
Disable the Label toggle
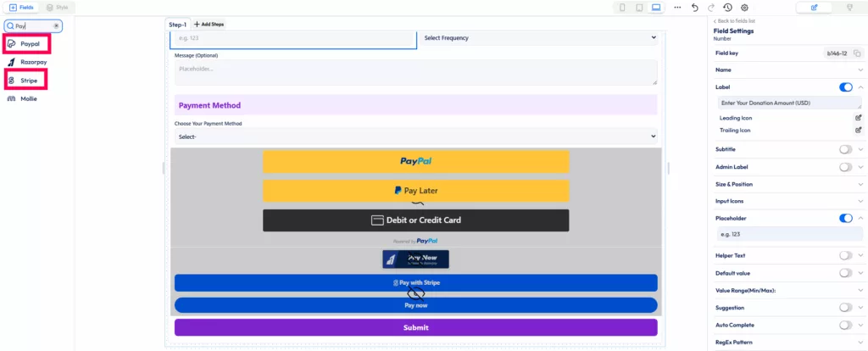(845, 86)
